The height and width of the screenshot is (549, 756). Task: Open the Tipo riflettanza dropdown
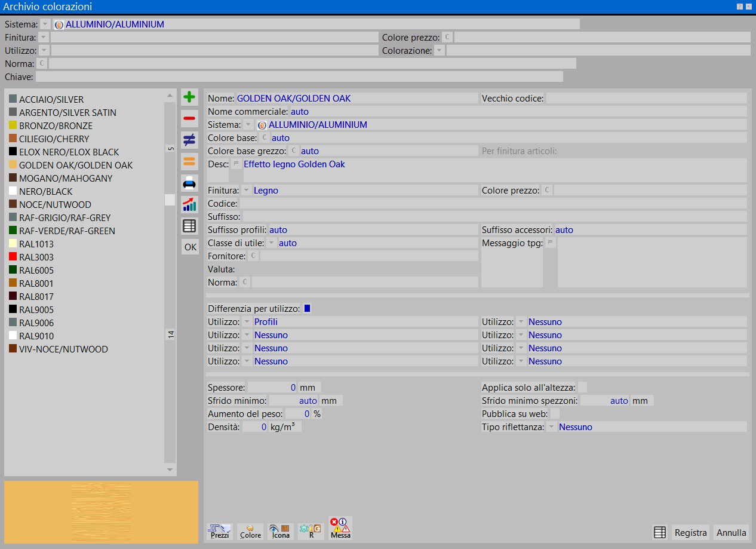pos(551,427)
